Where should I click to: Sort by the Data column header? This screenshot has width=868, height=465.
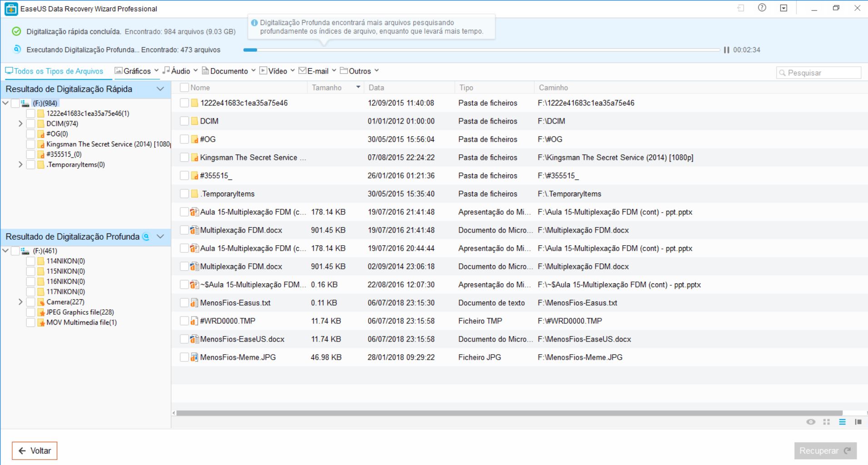click(x=409, y=88)
